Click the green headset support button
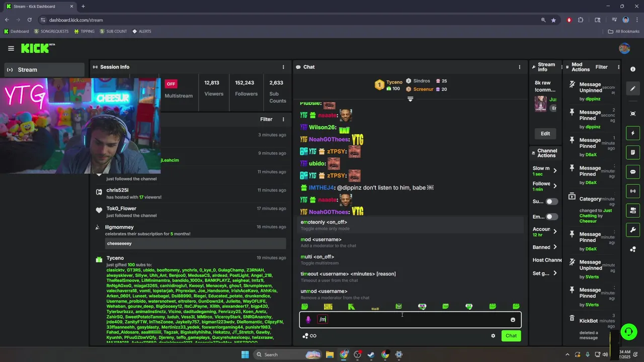This screenshot has height=362, width=644. 628,332
